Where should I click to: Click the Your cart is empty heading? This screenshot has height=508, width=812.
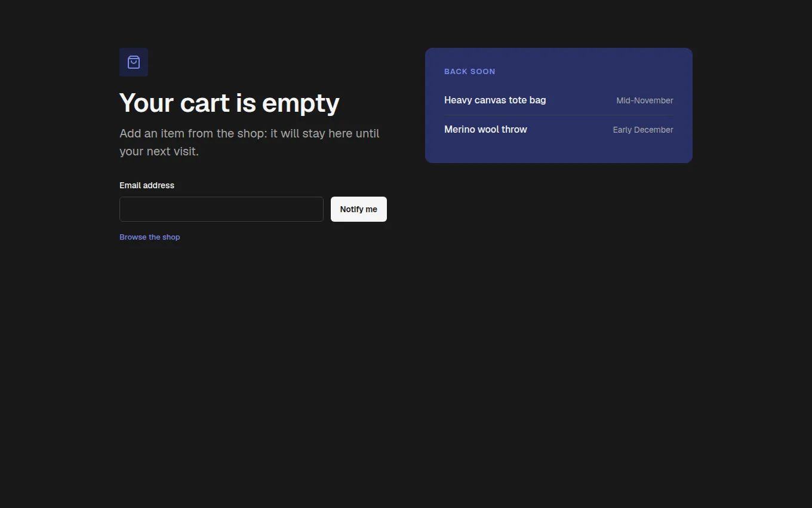tap(229, 103)
